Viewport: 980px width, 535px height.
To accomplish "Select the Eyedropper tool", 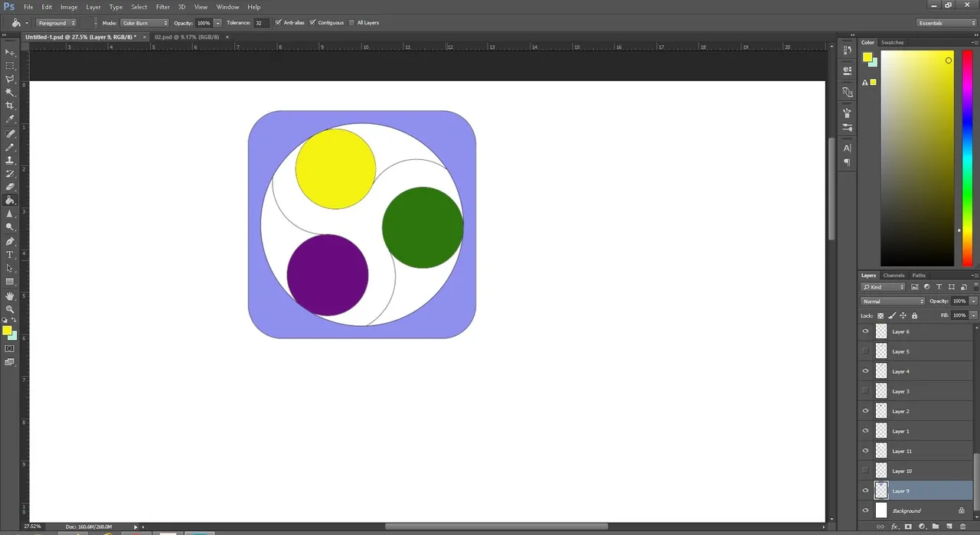I will (10, 119).
